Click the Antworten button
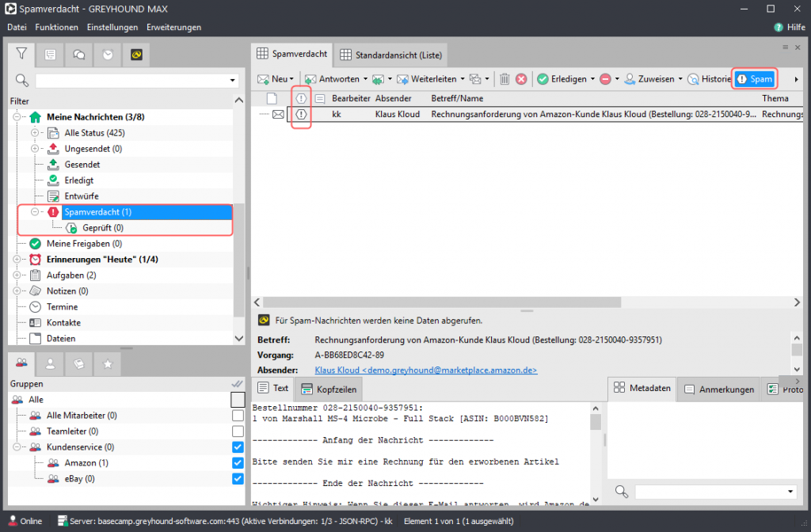811x532 pixels. tap(333, 79)
